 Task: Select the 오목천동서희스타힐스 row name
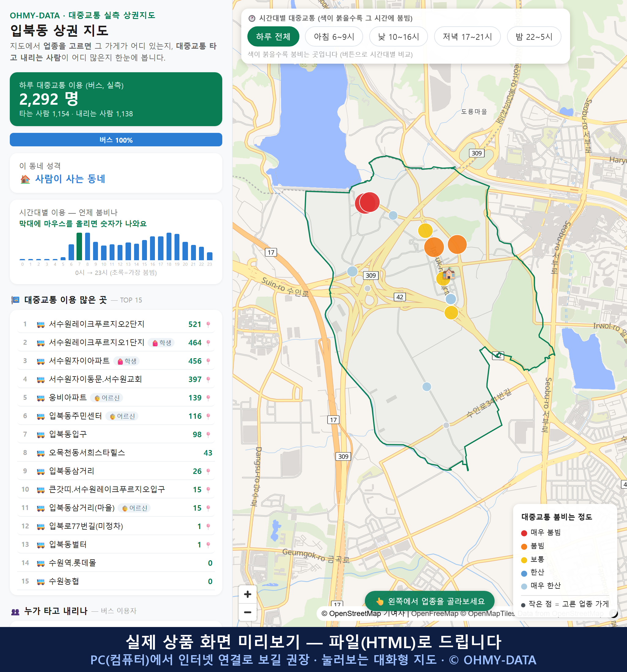(x=87, y=452)
